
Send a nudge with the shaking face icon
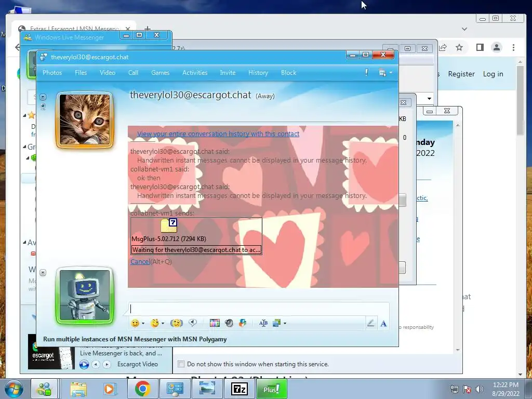coord(177,323)
